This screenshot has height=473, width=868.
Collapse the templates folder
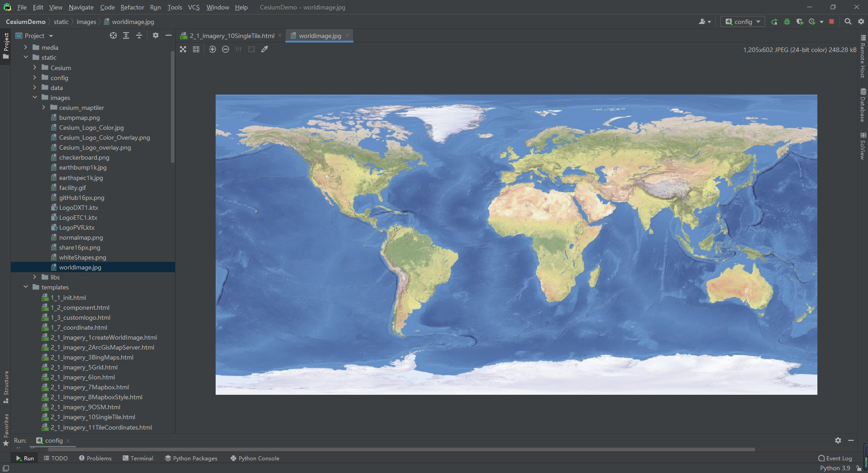point(26,287)
